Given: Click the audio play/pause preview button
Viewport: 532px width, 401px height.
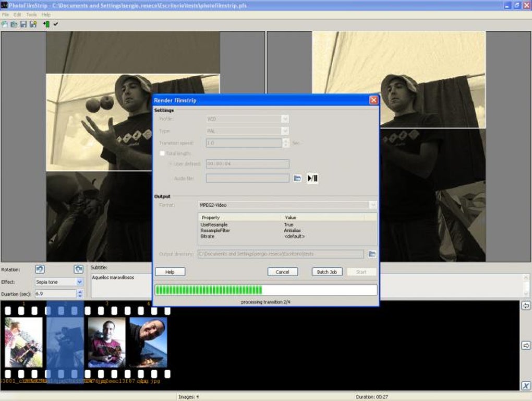Looking at the screenshot, I should (312, 178).
